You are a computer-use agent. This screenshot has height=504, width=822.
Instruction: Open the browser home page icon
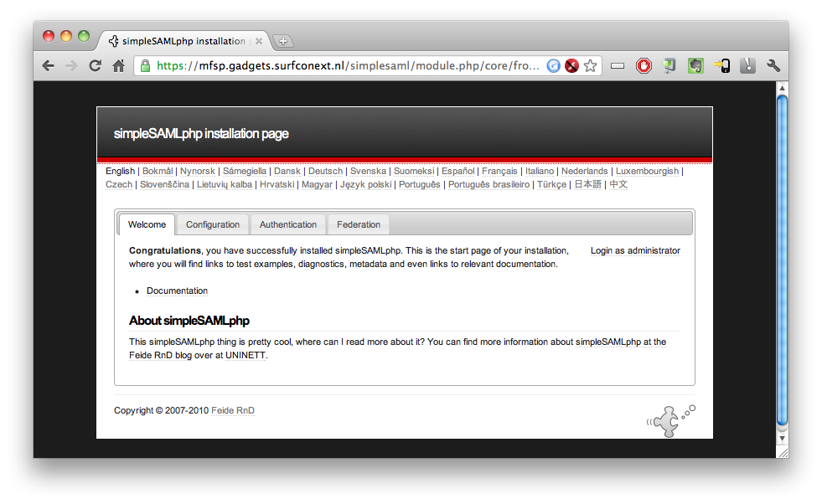pyautogui.click(x=119, y=66)
